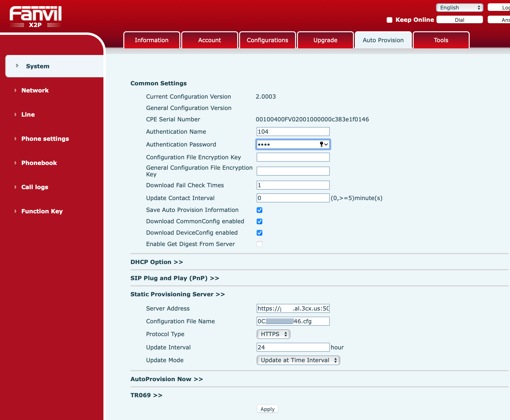Click the Logout button at top right
Image resolution: width=510 pixels, height=420 pixels.
[499, 8]
